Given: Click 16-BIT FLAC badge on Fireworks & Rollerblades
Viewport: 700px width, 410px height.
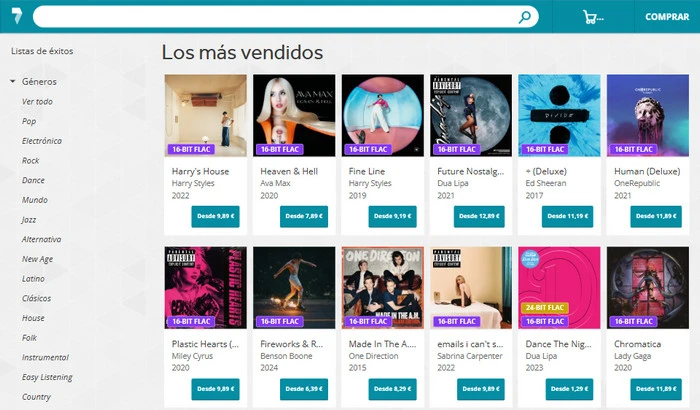Looking at the screenshot, I should [x=279, y=321].
